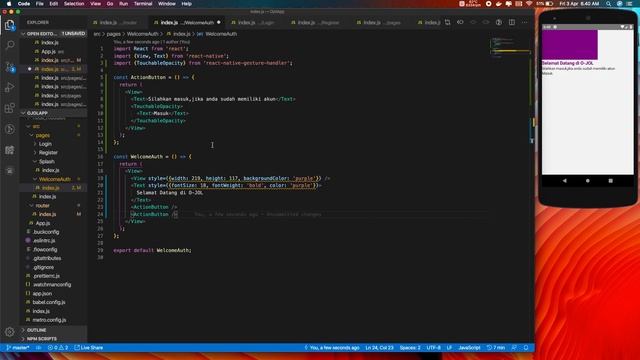Collapse the Splash folder

pyautogui.click(x=46, y=161)
